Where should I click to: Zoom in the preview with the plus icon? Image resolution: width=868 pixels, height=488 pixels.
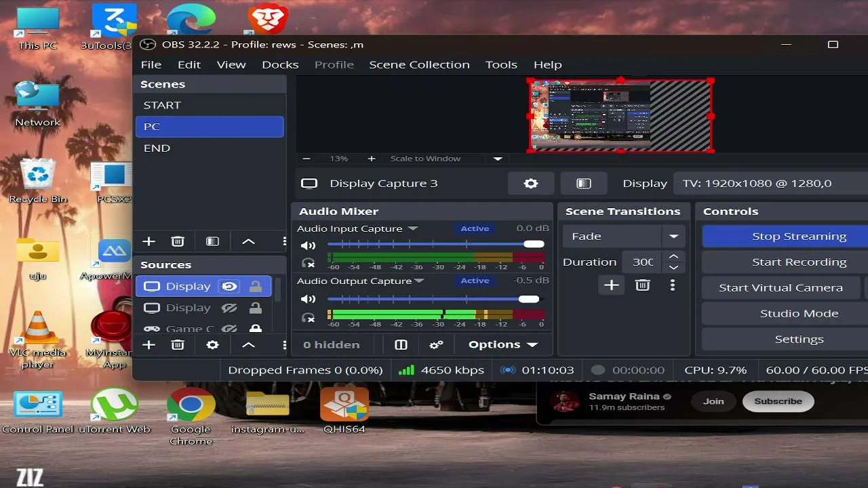371,159
